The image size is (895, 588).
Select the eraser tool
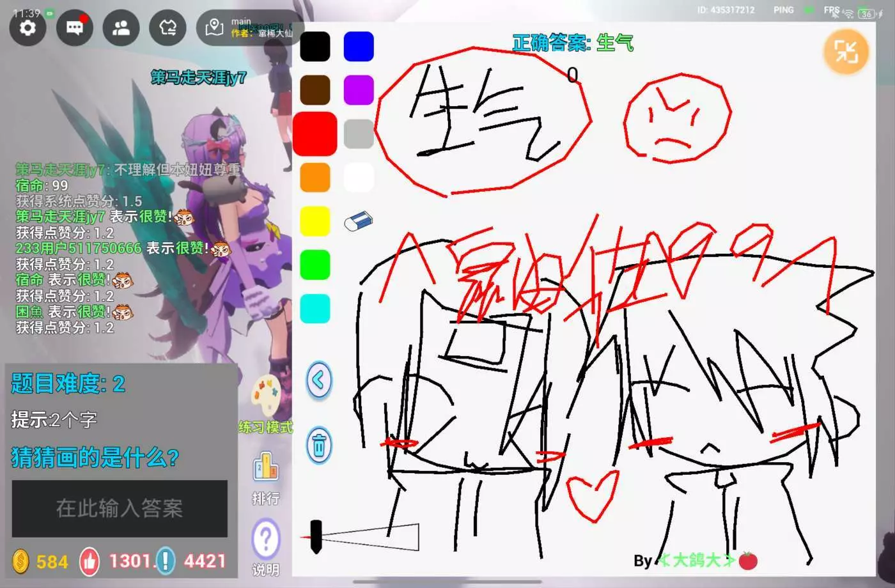[359, 221]
